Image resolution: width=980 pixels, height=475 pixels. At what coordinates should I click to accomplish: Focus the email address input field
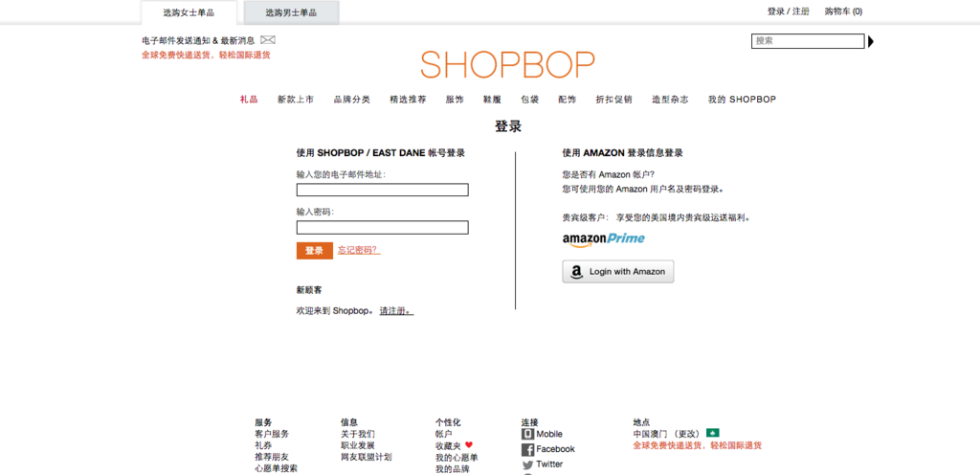pos(383,190)
